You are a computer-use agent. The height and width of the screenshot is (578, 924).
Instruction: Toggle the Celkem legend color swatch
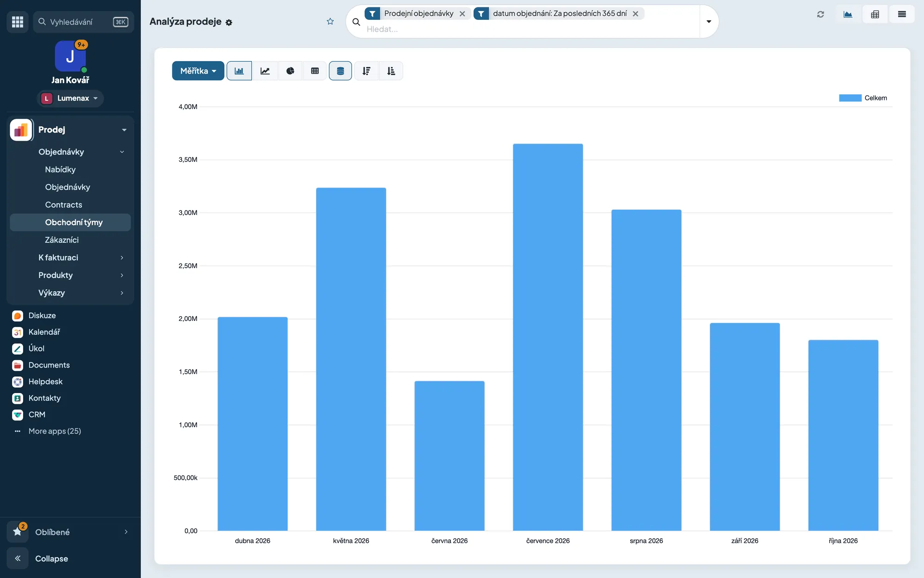(x=850, y=98)
